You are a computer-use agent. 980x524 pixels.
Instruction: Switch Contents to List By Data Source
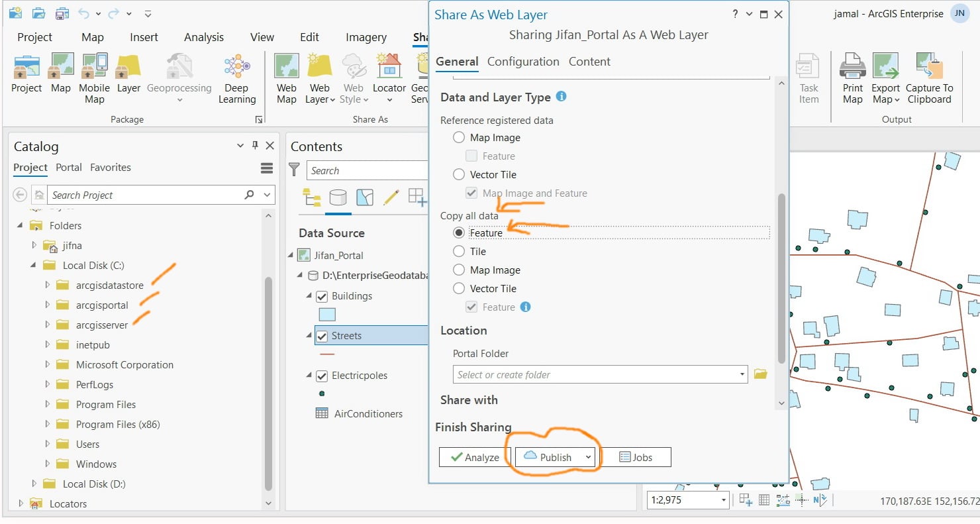pyautogui.click(x=338, y=197)
